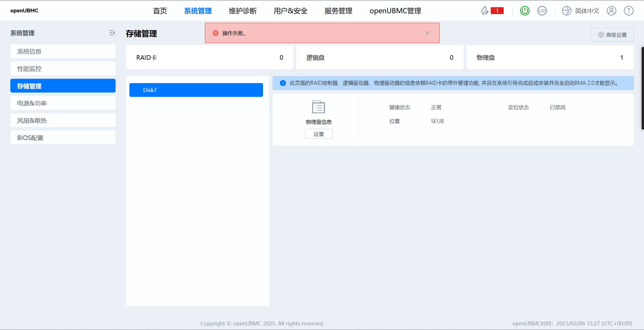Viewport: 644px width, 330px height.
Task: Open 简体中文 language dropdown
Action: 587,11
